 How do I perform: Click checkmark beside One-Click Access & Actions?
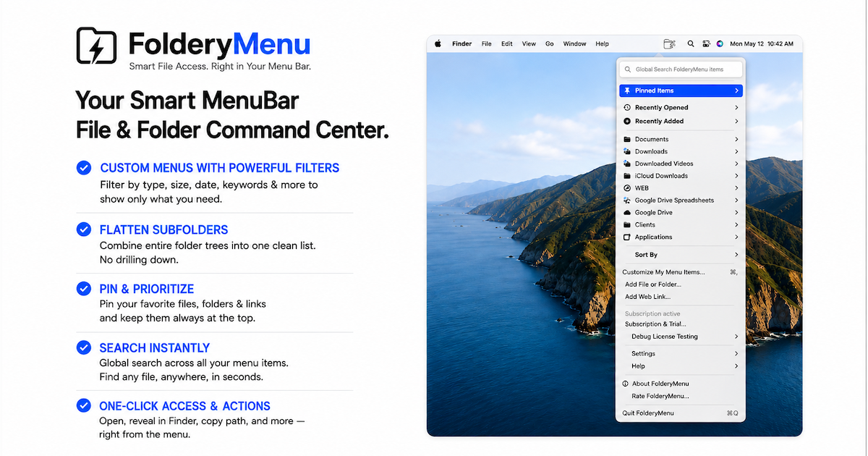84,405
